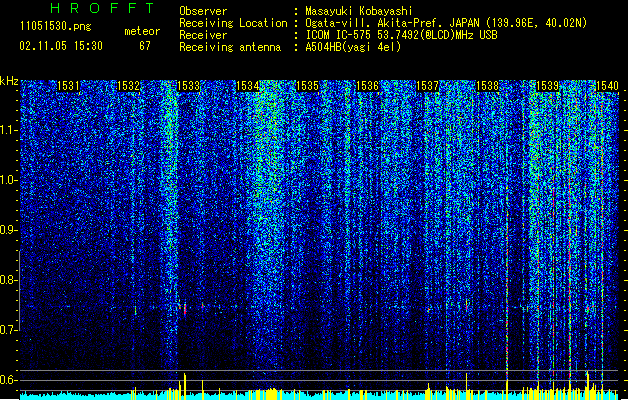Image resolution: width=629 pixels, height=400 pixels.
Task: Click the 1.0 kHz axis label
Action: pos(9,180)
